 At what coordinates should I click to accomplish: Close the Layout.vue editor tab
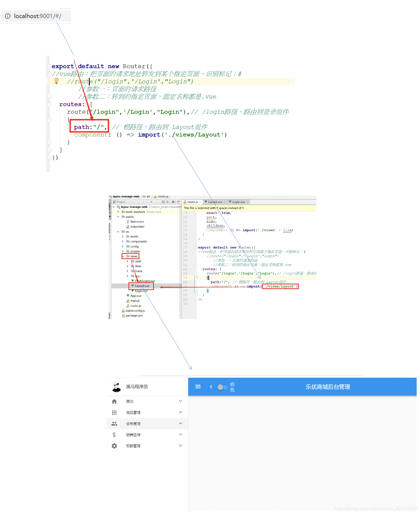tap(225, 202)
